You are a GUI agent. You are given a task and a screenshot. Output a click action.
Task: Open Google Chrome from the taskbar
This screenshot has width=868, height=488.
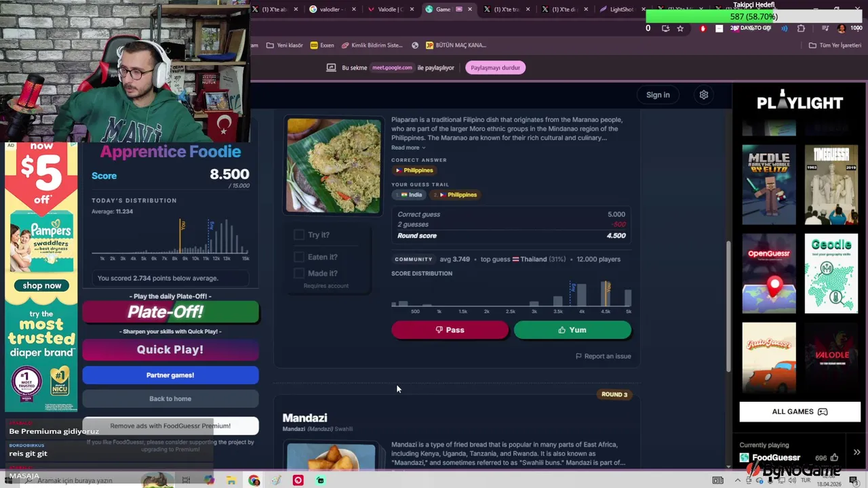coord(254,481)
